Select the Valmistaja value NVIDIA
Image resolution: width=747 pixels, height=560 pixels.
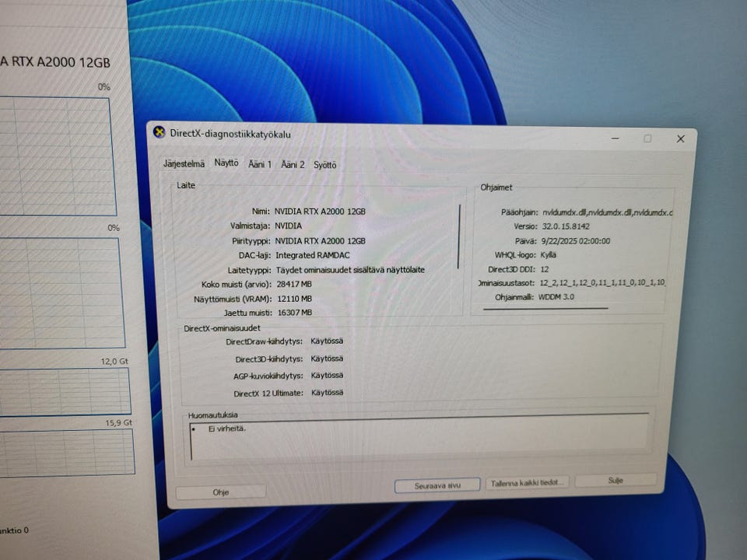[x=288, y=226]
